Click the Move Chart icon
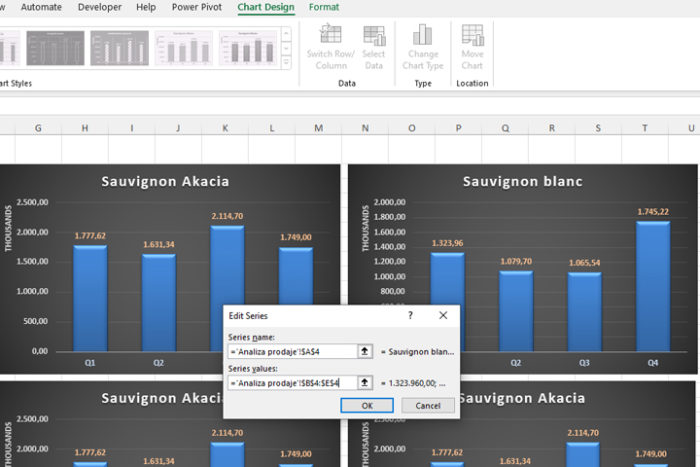This screenshot has width=700, height=467. tap(472, 35)
